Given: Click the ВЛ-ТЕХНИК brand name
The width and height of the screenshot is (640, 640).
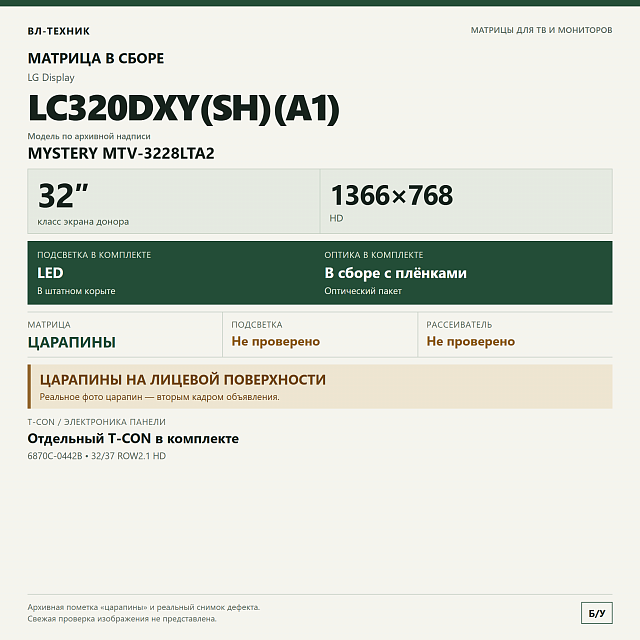Looking at the screenshot, I should tap(58, 31).
